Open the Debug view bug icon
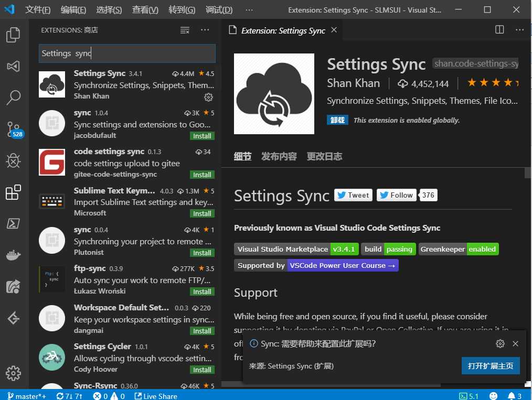Image resolution: width=532 pixels, height=400 pixels. point(13,160)
